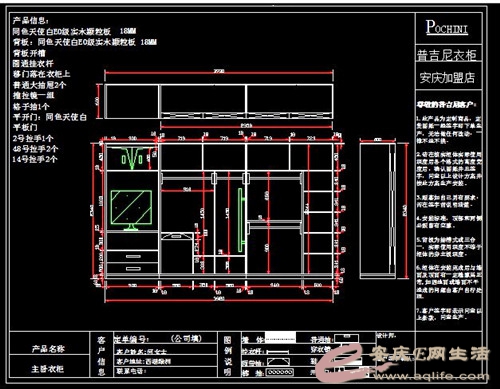Screen dimensions: 500x389
Task: Click the green vertical door handle
Action: (x=240, y=220)
